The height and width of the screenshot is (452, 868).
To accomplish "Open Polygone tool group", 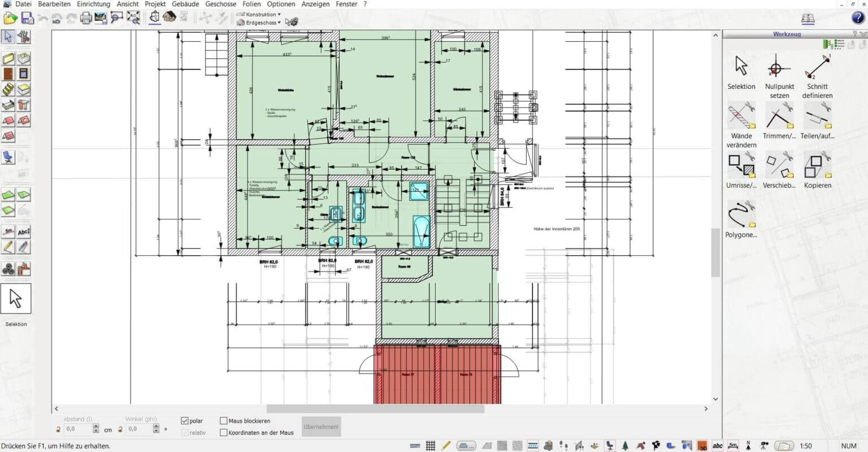I will [x=741, y=219].
